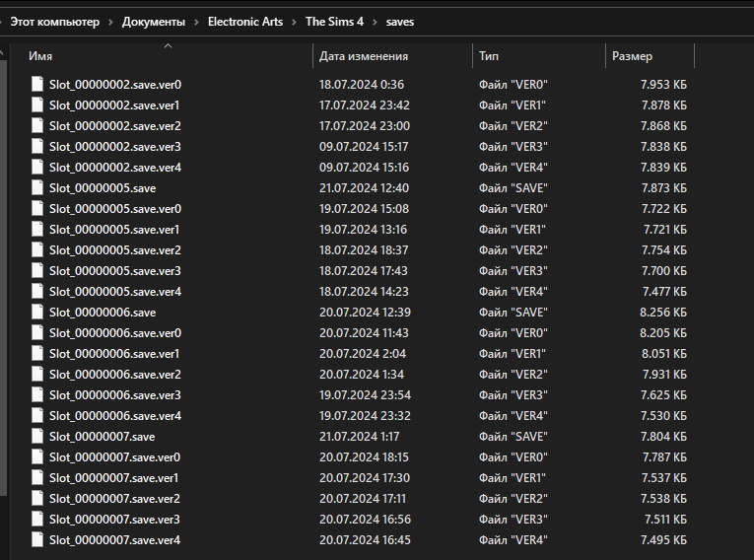Image resolution: width=754 pixels, height=560 pixels.
Task: Select the file Slot_00000006.save.ver0
Action: pyautogui.click(x=115, y=333)
